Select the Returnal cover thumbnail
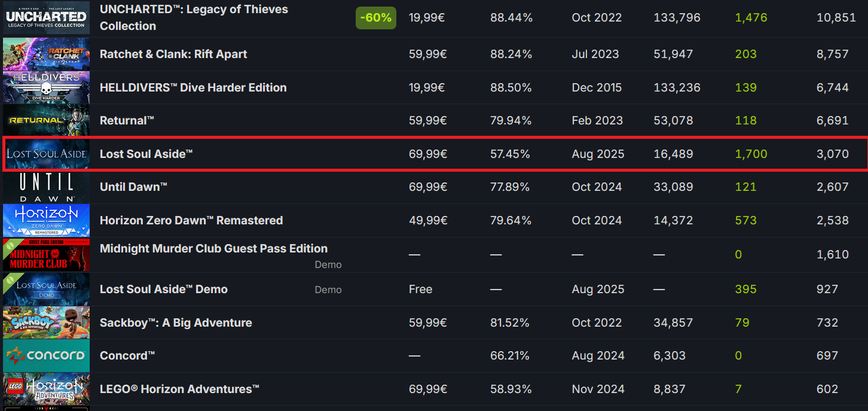The height and width of the screenshot is (411, 868). coord(46,120)
